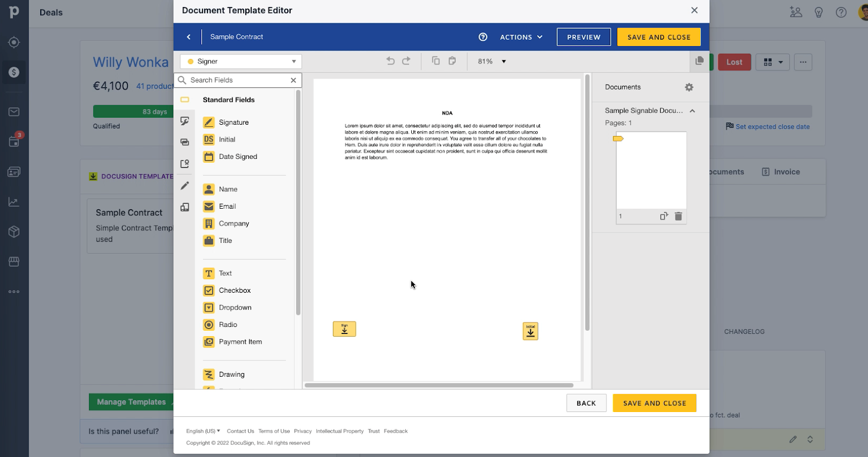Expand the ACTIONS menu
This screenshot has height=457, width=868.
point(521,37)
